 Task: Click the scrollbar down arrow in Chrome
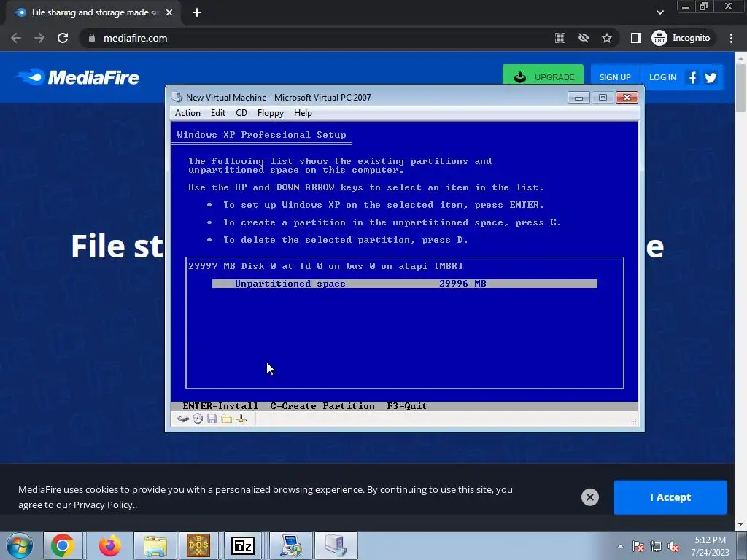[740, 524]
